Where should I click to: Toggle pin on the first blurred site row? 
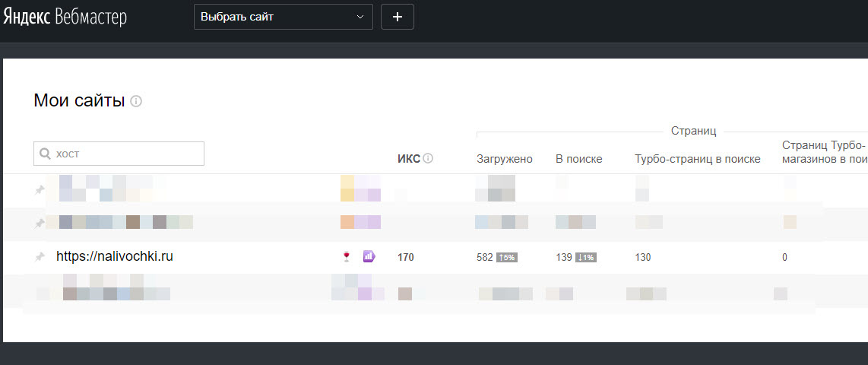pyautogui.click(x=40, y=190)
